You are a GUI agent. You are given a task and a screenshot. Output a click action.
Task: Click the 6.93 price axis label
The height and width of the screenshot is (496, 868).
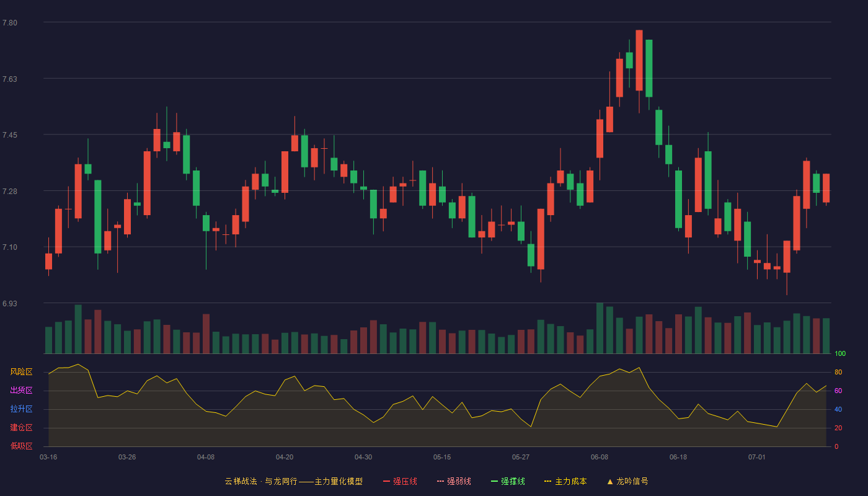tap(10, 304)
